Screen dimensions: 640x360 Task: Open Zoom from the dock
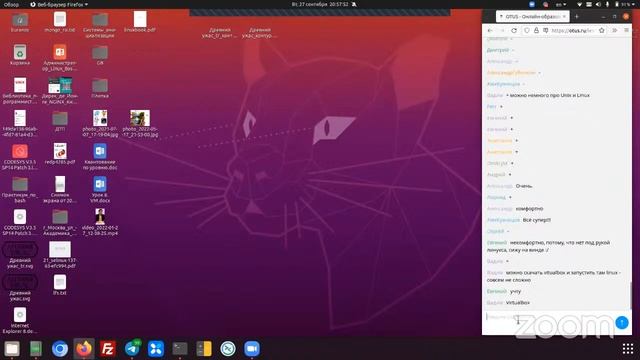(252, 349)
